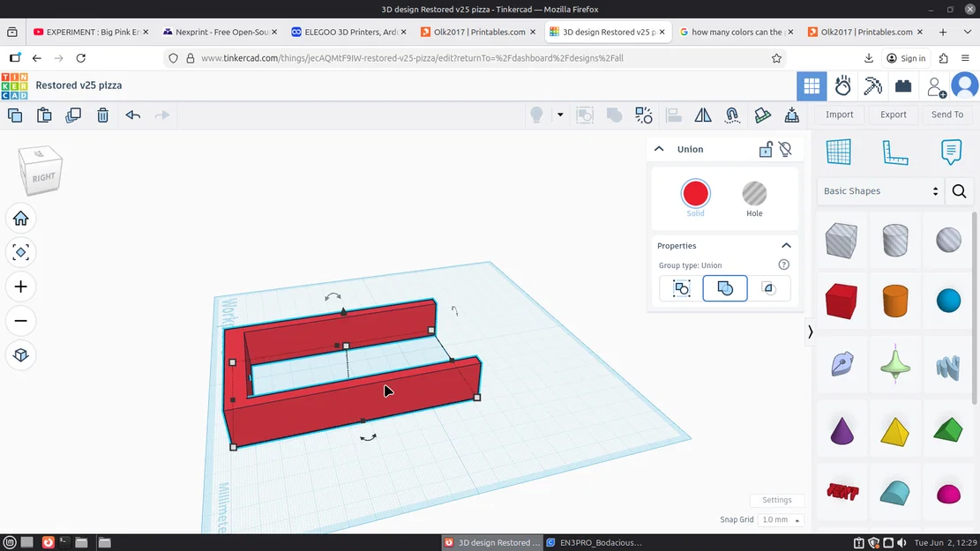The width and height of the screenshot is (980, 551).
Task: Click the invite people icon
Action: coord(936,86)
